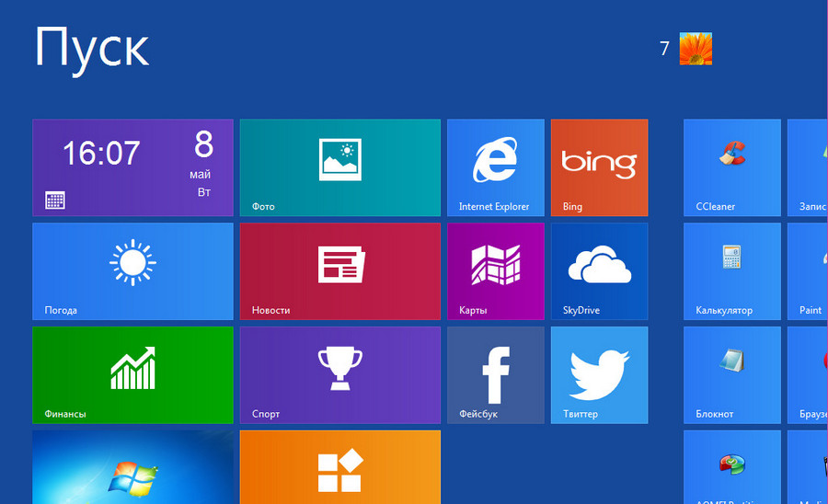Open the Desktop tile with Windows logo
The width and height of the screenshot is (828, 504).
point(132,467)
